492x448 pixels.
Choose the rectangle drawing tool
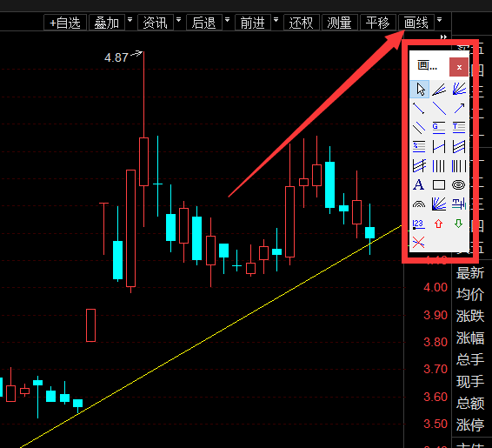click(439, 185)
